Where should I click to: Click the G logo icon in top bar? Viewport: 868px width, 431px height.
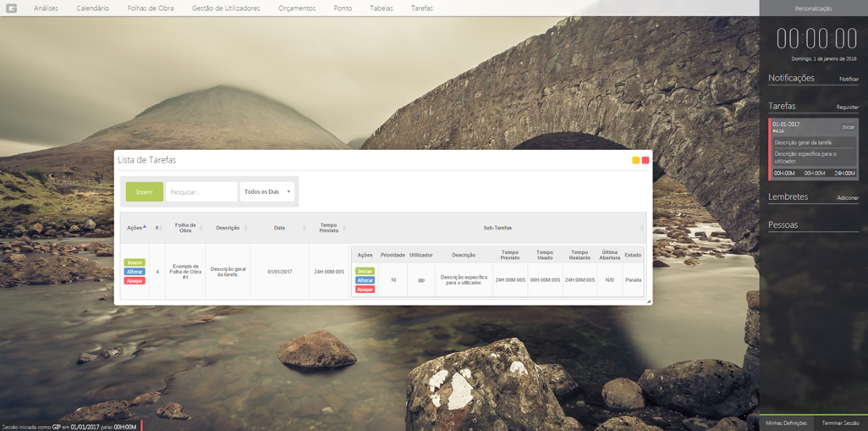[x=11, y=8]
